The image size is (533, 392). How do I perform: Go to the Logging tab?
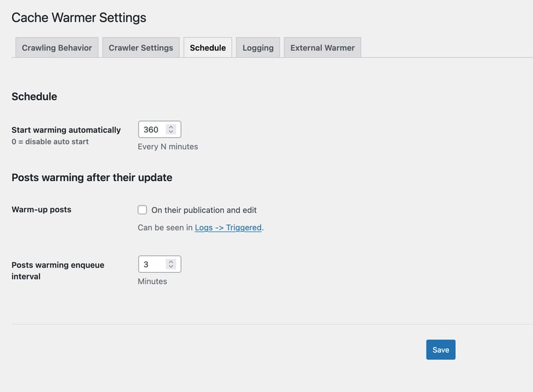(x=258, y=48)
